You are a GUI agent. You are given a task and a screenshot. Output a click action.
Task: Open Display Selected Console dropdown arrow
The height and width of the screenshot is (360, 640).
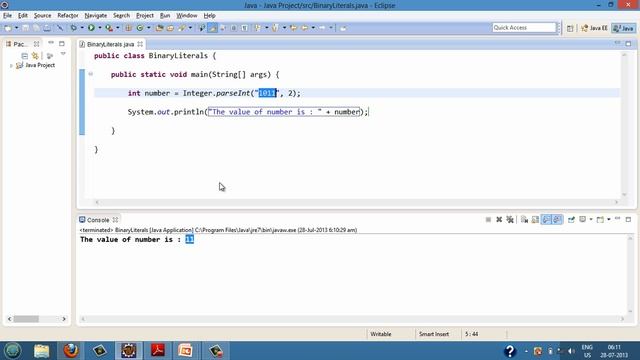tap(591, 220)
